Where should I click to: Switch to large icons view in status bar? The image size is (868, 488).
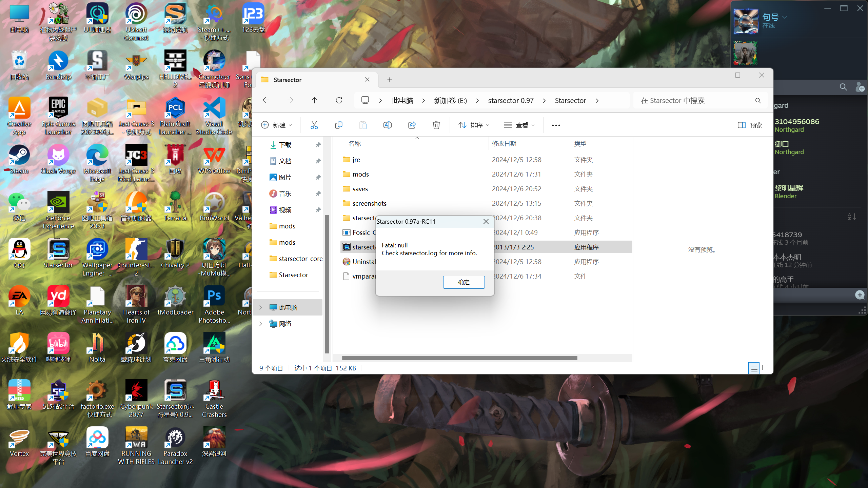tap(765, 368)
